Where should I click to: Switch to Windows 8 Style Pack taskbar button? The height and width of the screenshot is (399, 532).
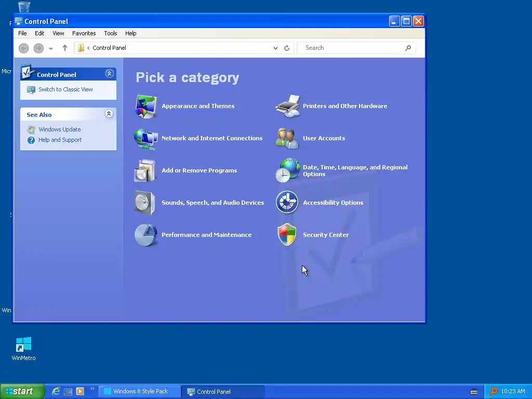140,391
